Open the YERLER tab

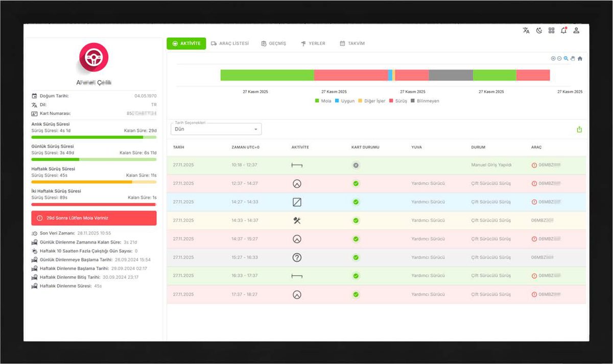313,43
